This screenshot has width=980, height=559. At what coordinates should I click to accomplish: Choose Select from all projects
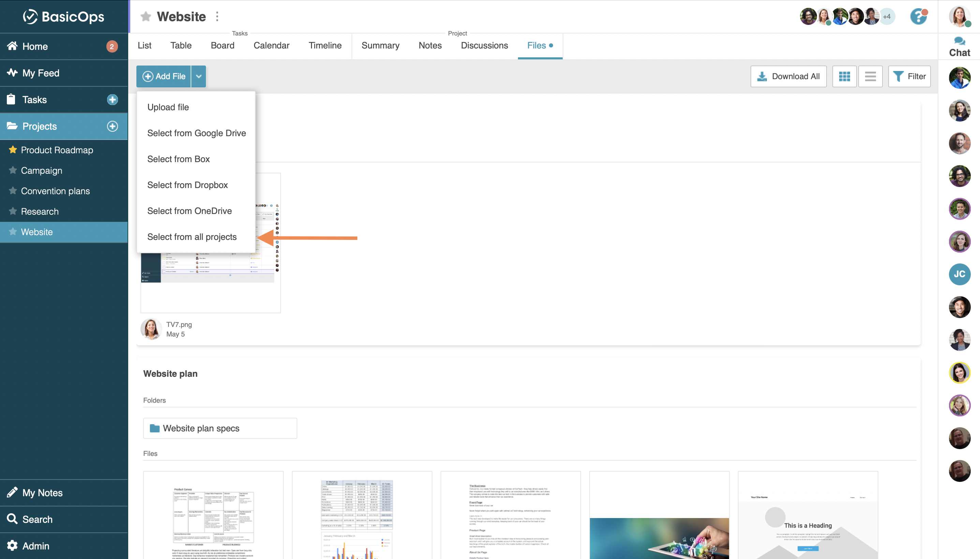[196, 237]
